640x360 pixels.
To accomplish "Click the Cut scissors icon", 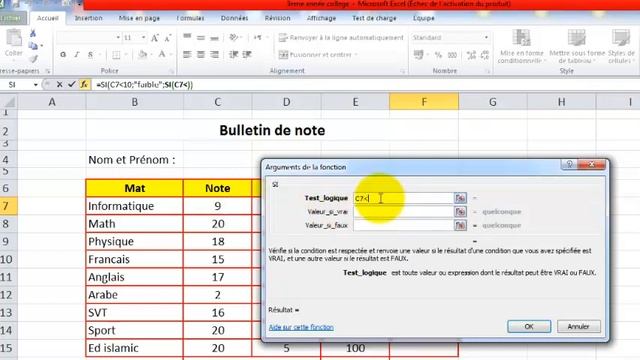I will [x=33, y=33].
